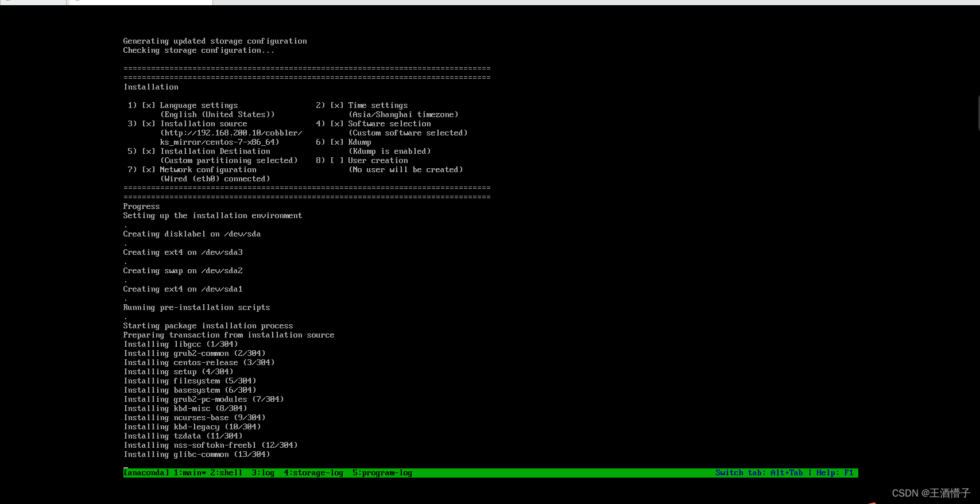Click 'Installing kbd-misc (8/304)' line
The image size is (980, 504).
185,409
